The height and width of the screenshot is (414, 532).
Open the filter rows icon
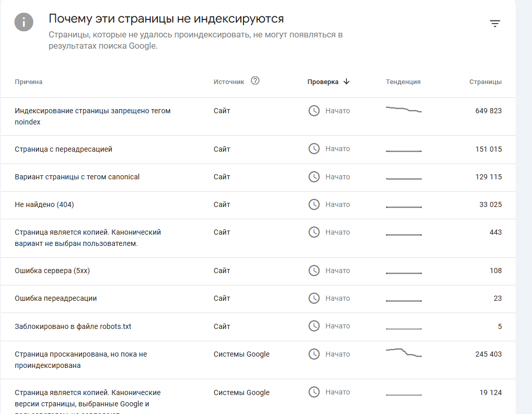tap(495, 24)
